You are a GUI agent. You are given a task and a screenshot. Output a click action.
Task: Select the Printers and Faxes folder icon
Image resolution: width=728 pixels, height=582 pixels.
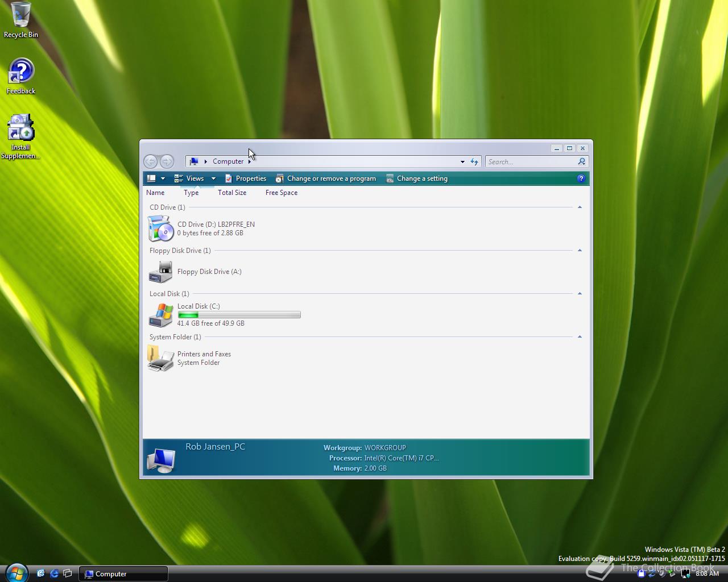(160, 359)
